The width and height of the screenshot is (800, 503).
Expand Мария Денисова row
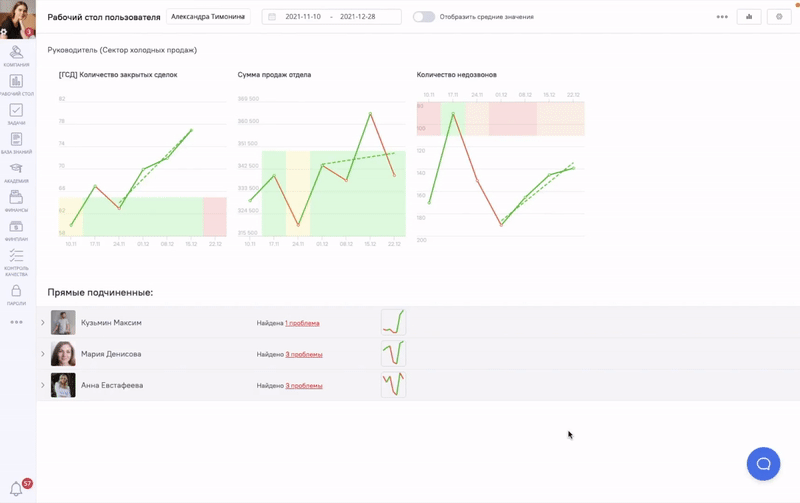pos(43,354)
